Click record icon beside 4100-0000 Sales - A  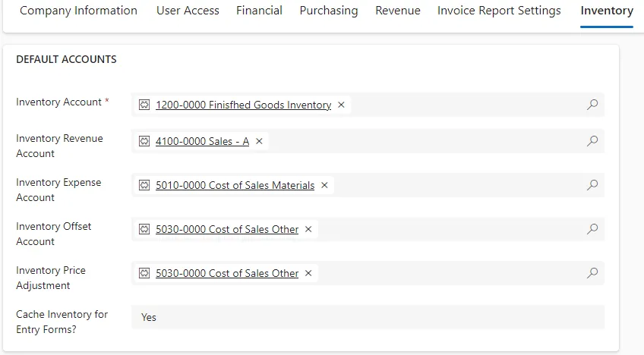(144, 142)
